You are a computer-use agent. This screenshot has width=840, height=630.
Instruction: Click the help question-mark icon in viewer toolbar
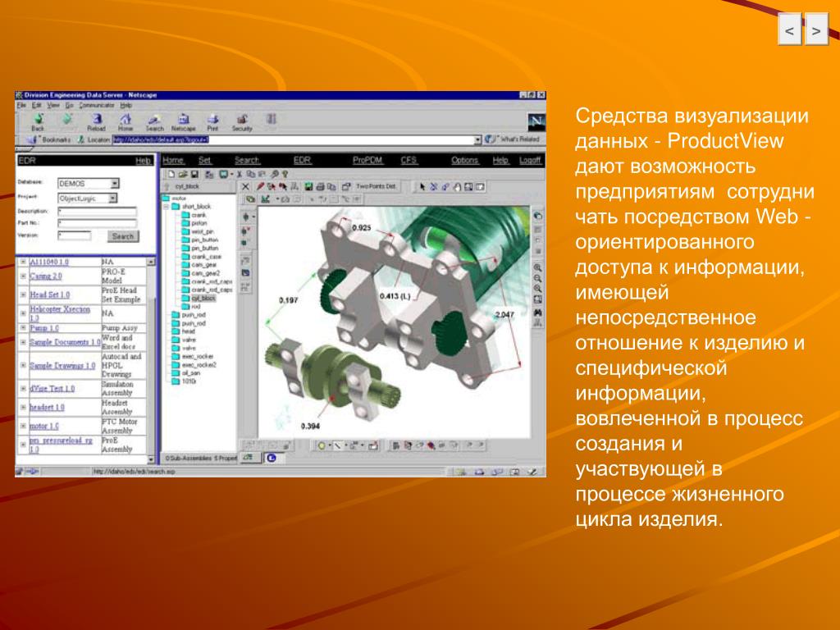[x=285, y=174]
